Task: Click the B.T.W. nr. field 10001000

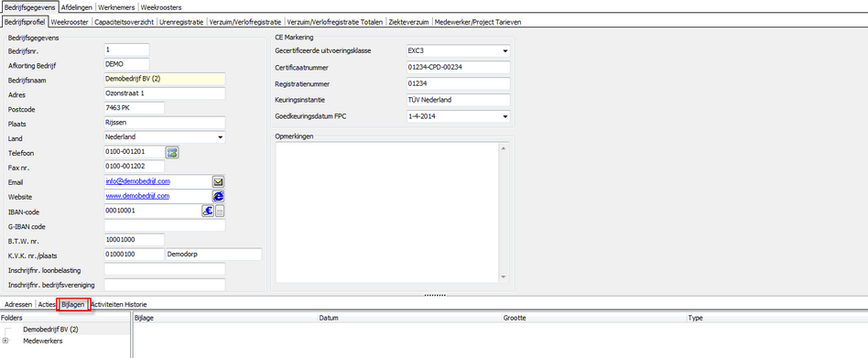Action: 135,240
